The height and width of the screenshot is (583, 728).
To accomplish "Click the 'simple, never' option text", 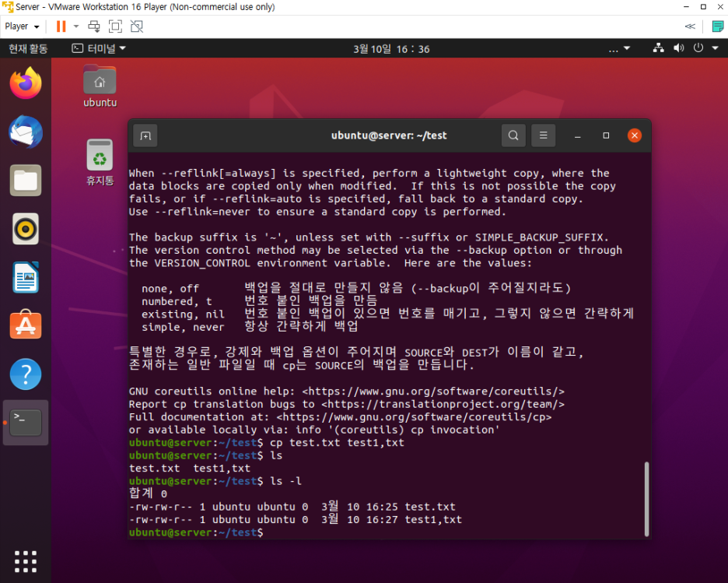I will [183, 327].
